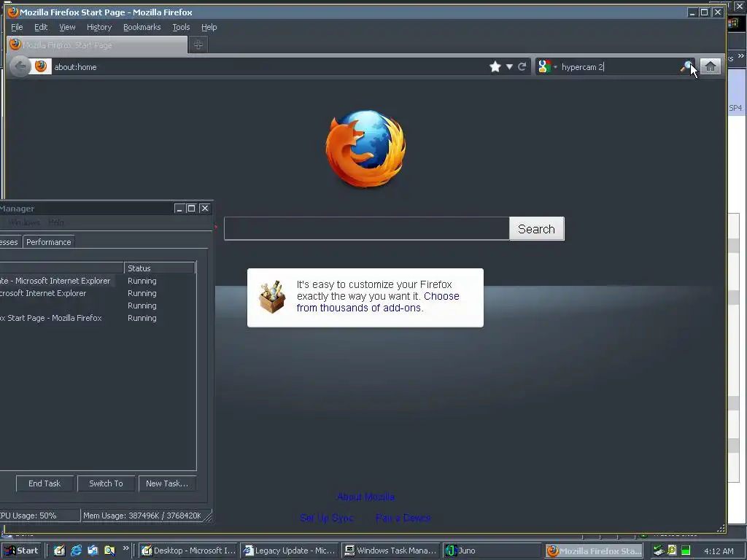The image size is (747, 560).
Task: Open the History menu in Firefox
Action: click(x=99, y=27)
